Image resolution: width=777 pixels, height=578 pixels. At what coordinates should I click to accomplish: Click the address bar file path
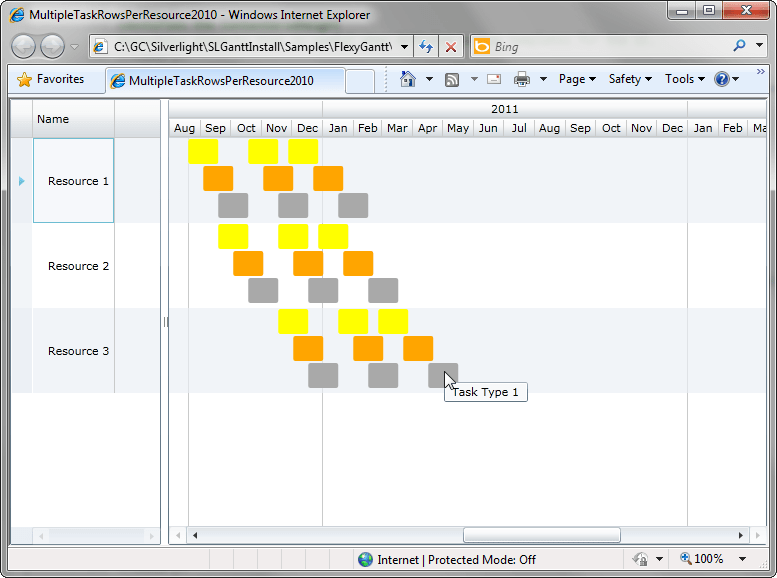click(253, 47)
